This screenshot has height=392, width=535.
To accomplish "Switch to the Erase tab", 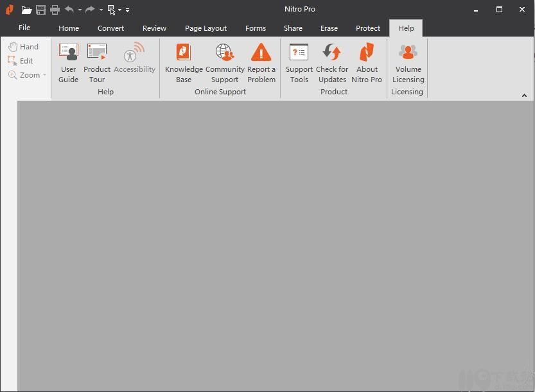I will [x=329, y=28].
